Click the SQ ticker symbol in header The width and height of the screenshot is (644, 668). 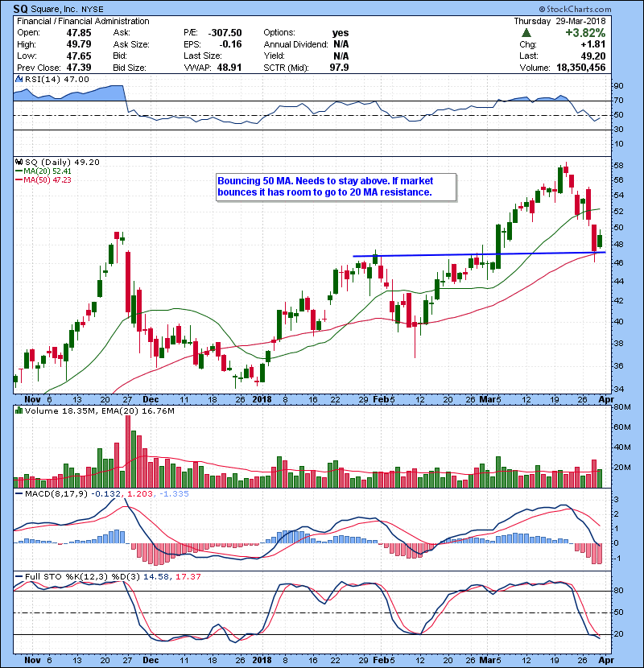[22, 7]
